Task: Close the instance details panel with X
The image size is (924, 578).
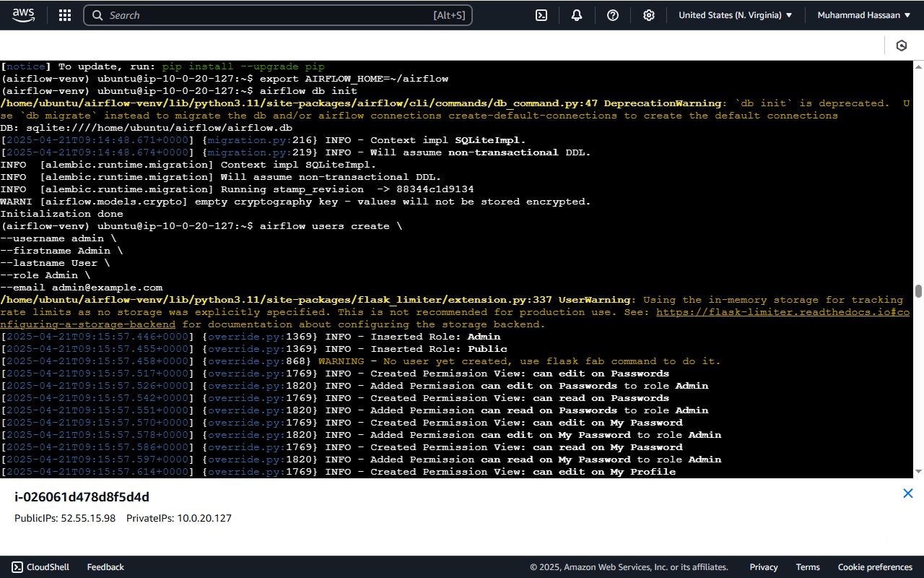Action: coord(908,493)
